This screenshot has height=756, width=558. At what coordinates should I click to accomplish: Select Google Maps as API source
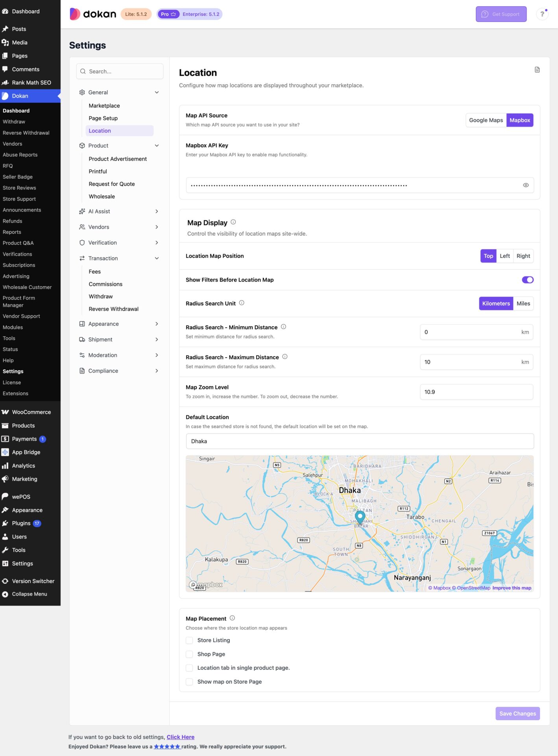(486, 120)
